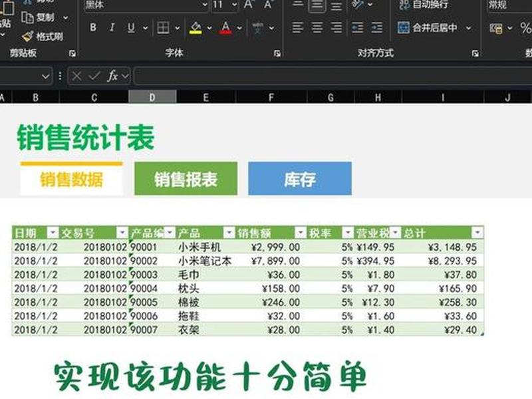Open orientation text angle icon
Screen dimensions: 532x399
click(x=358, y=5)
